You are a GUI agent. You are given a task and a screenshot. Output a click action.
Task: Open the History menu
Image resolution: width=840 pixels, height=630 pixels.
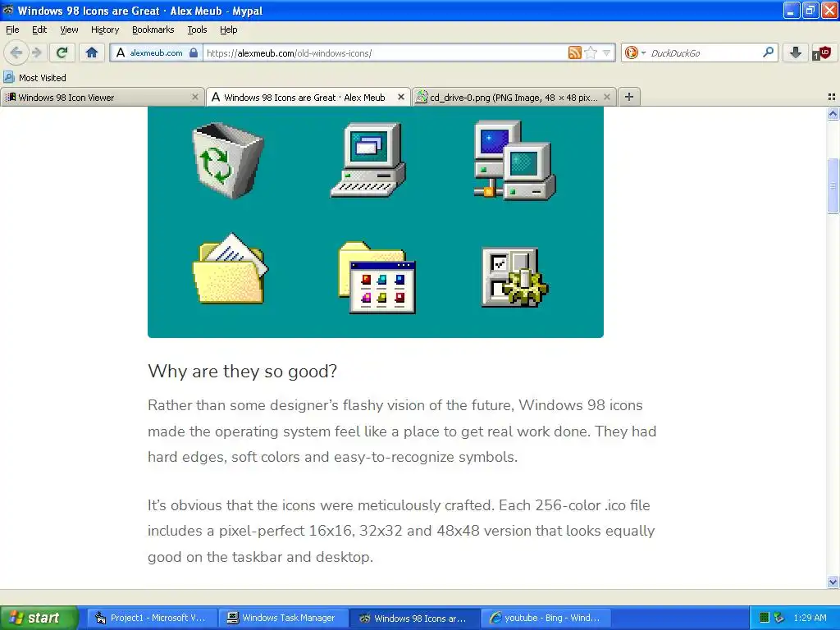pyautogui.click(x=105, y=30)
